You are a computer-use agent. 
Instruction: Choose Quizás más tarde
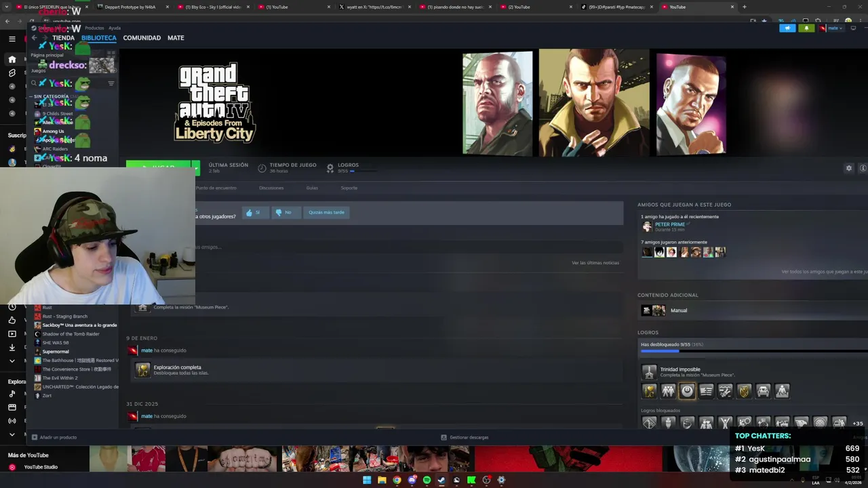coord(326,212)
